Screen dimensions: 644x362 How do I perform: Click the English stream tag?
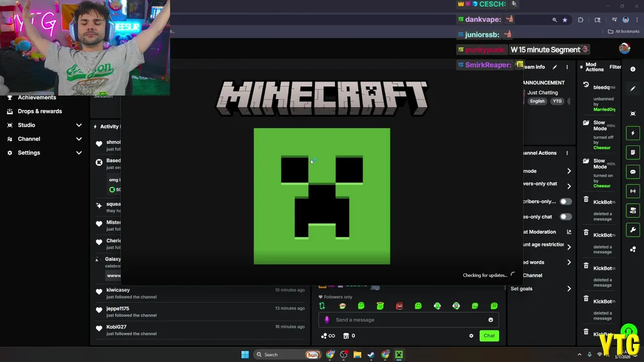[x=537, y=101]
